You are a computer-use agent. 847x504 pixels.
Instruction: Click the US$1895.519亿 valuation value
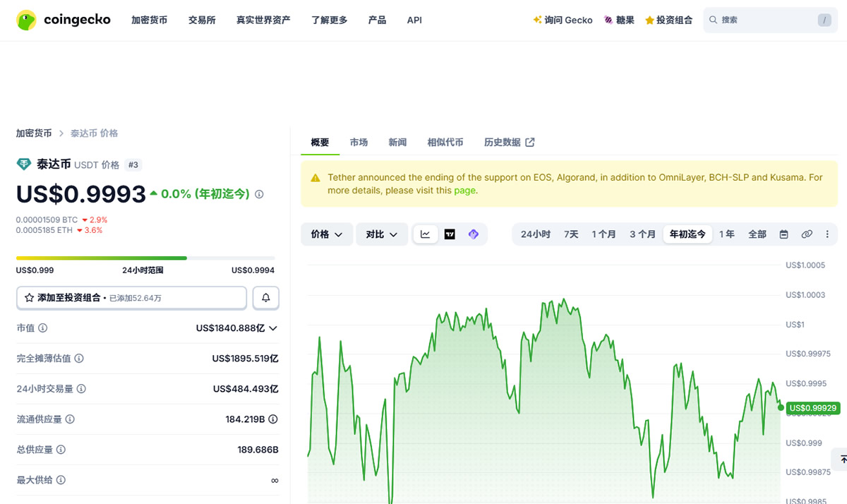tap(246, 359)
